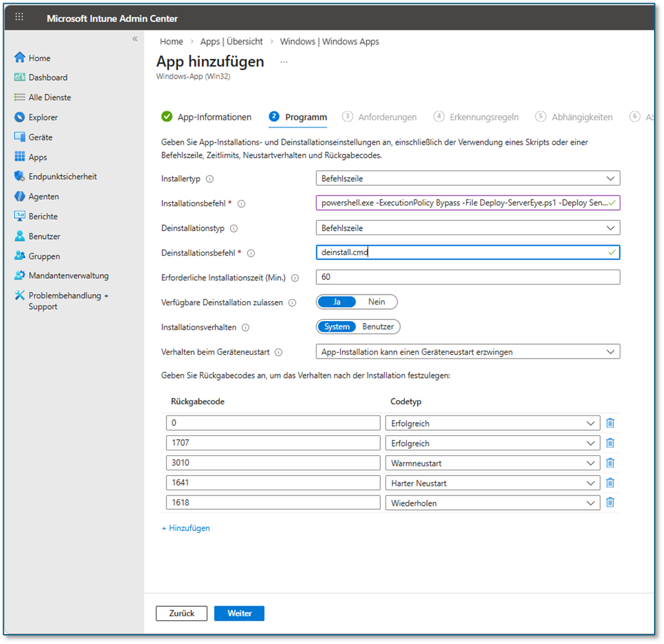The width and height of the screenshot is (664, 644).
Task: Select the Programm step tab
Action: point(298,117)
